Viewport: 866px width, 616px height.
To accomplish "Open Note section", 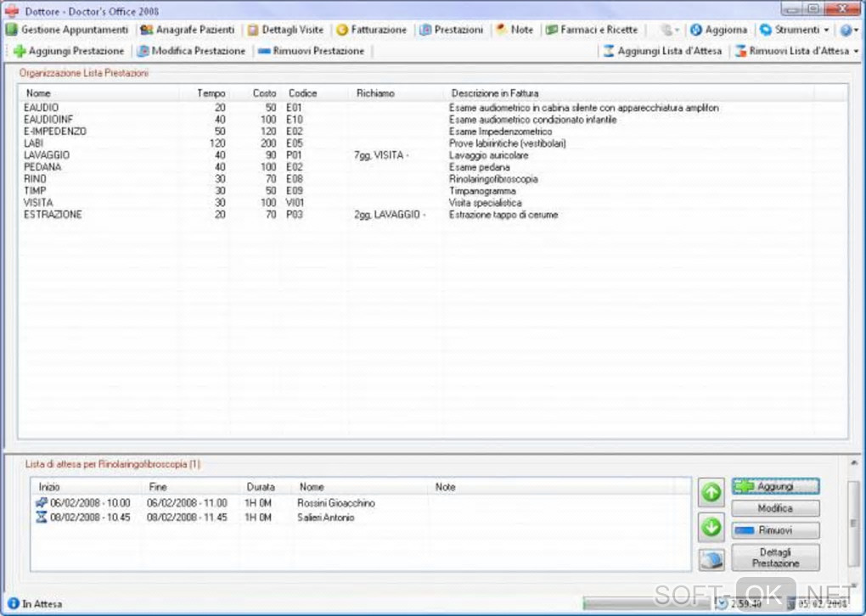I will click(515, 30).
